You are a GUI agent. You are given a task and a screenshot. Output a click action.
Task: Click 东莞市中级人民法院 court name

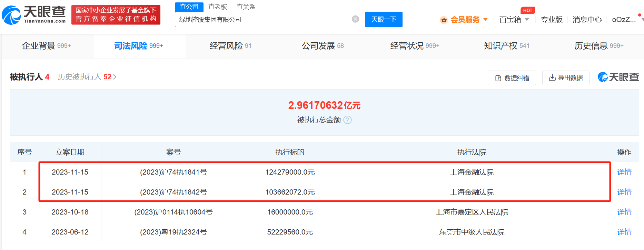click(472, 232)
